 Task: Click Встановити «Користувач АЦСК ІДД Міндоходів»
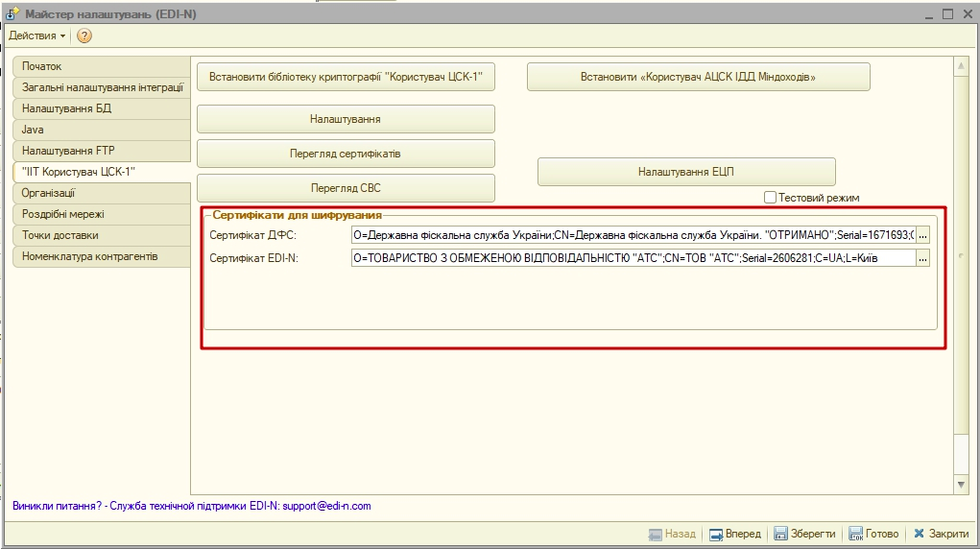(x=698, y=77)
